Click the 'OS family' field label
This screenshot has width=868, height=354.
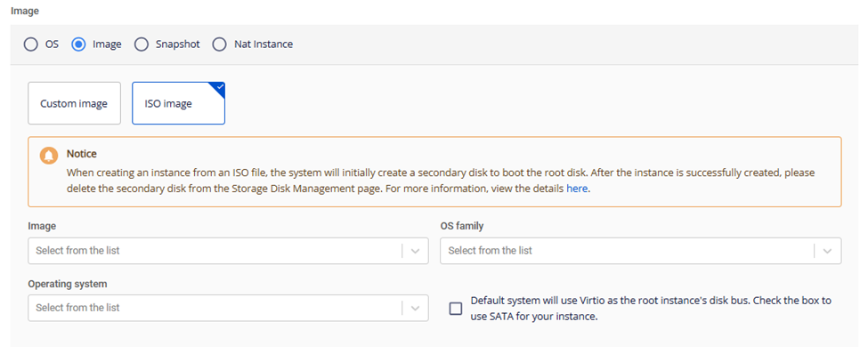[x=462, y=226]
